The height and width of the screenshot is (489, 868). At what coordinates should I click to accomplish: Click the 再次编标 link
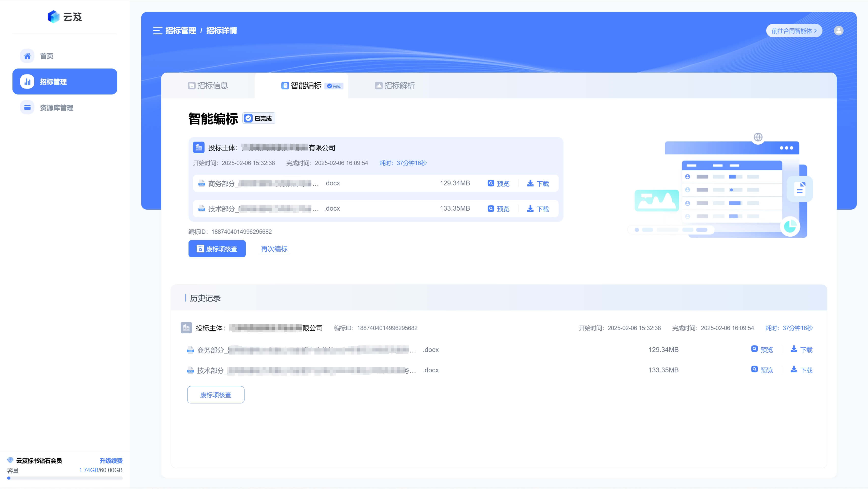[274, 249]
